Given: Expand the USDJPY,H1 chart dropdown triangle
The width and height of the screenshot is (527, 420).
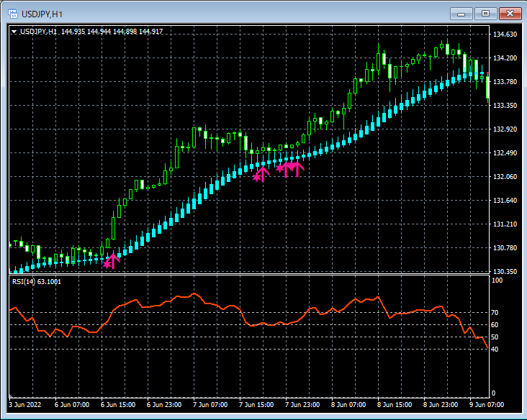Looking at the screenshot, I should [x=14, y=32].
